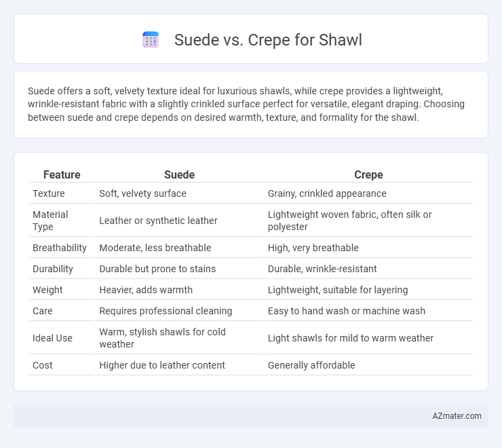Select the Feature column header

(62, 174)
